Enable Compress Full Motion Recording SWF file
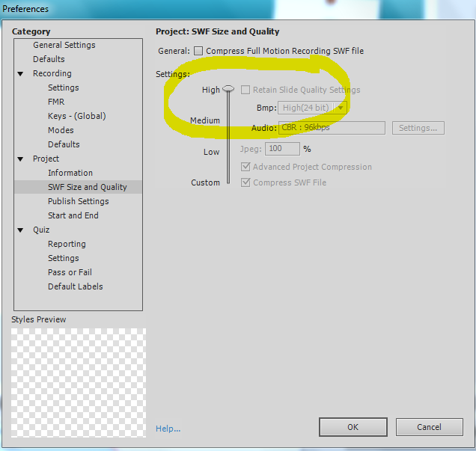476x451 pixels. click(198, 51)
